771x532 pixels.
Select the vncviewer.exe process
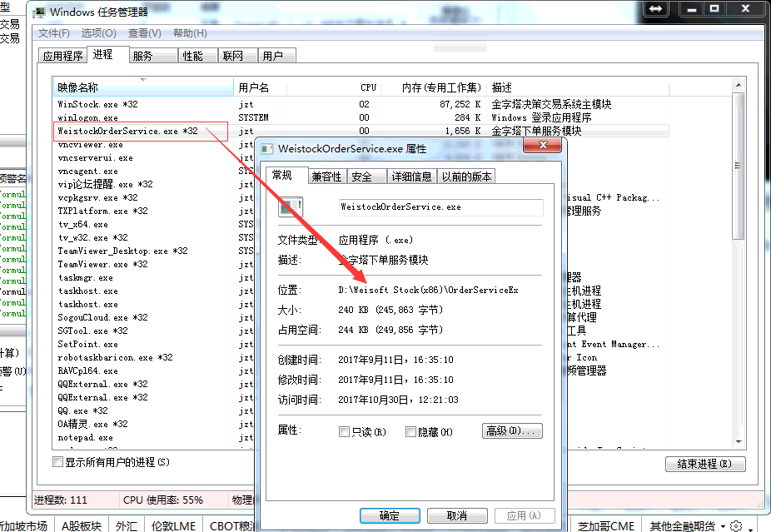(x=91, y=145)
